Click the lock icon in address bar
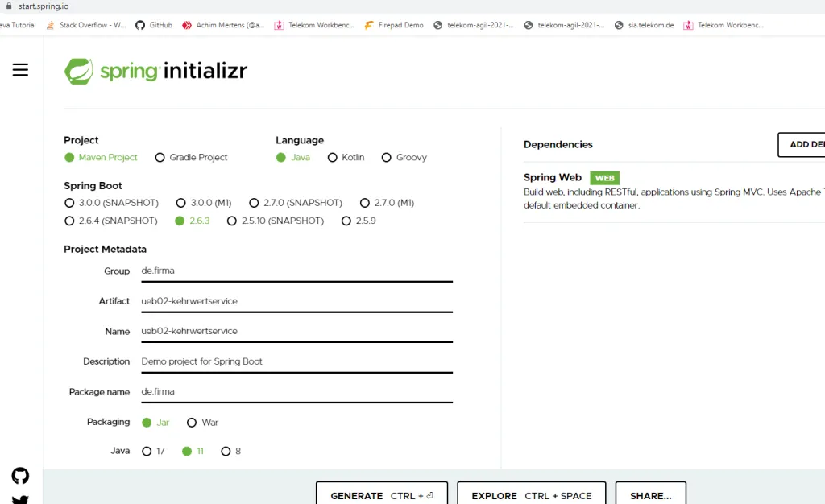This screenshot has width=825, height=504. pyautogui.click(x=8, y=6)
